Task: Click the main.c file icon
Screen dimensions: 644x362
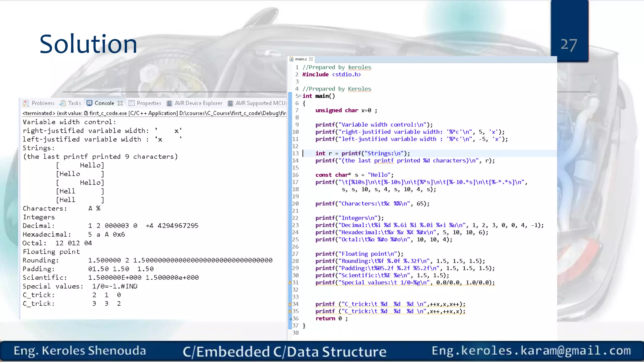Action: coord(291,59)
